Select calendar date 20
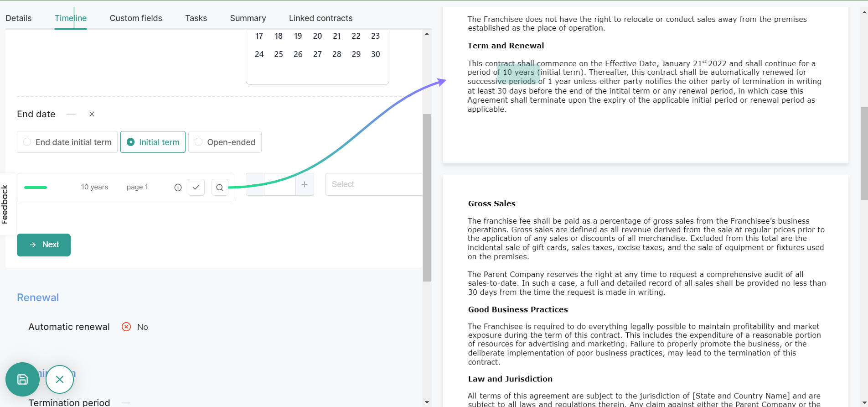This screenshot has width=868, height=407. (317, 36)
